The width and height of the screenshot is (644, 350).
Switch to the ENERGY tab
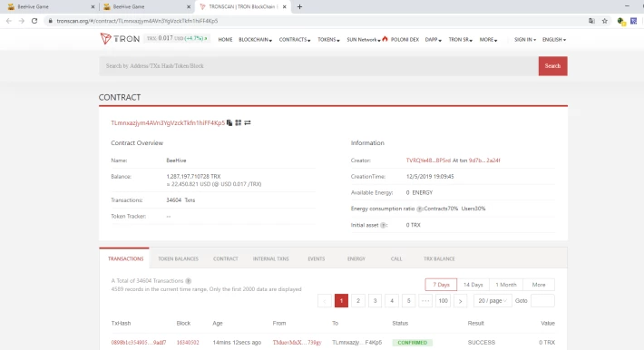356,258
